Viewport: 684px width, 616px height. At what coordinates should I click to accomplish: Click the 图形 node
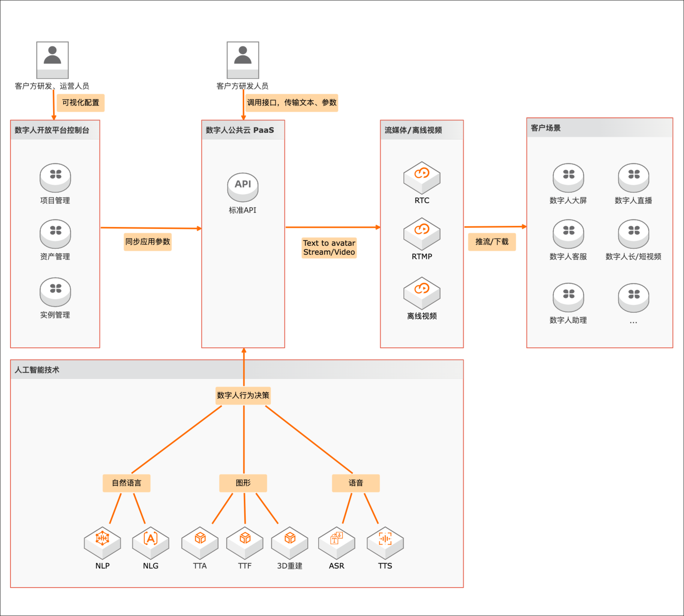coord(243,483)
